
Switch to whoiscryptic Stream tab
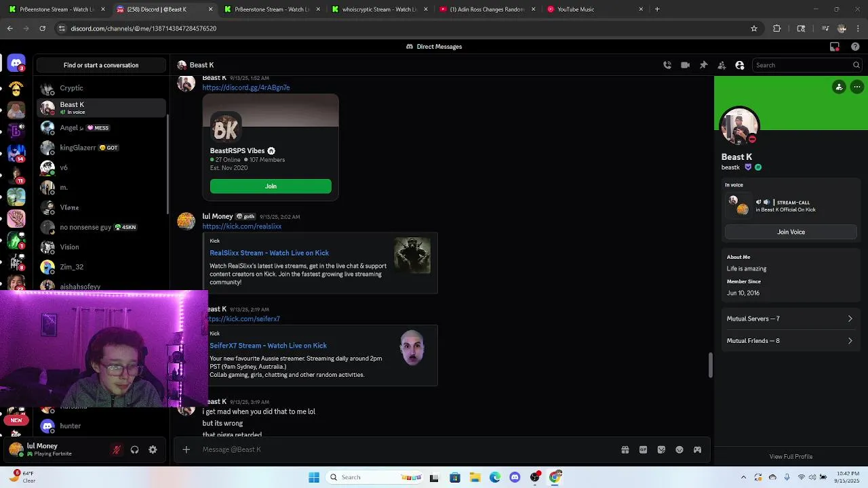tap(379, 9)
